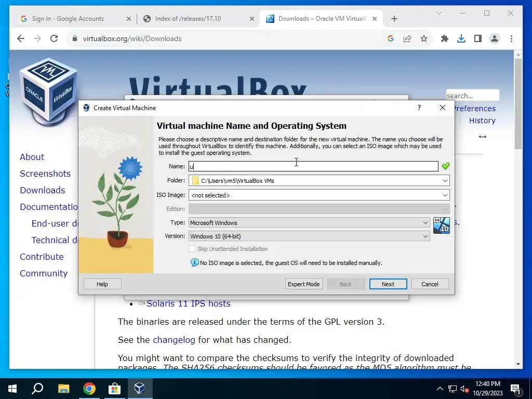
Task: Click Chrome forward arrow icon
Action: click(x=37, y=38)
